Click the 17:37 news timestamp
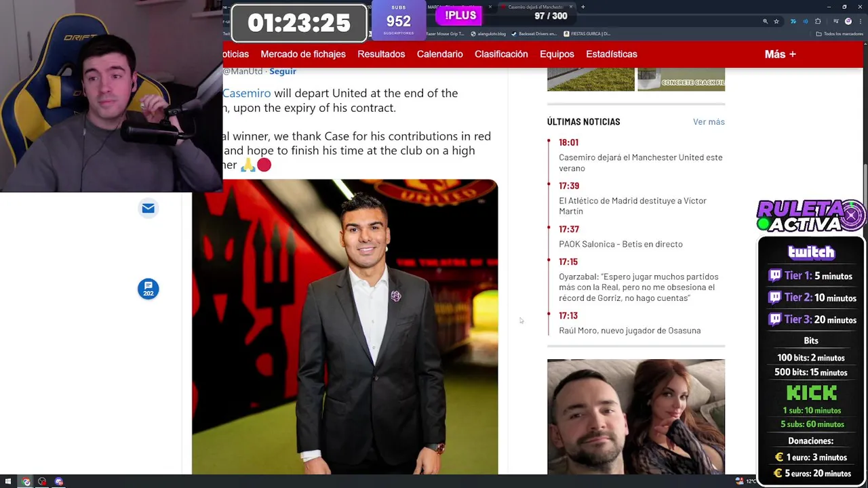Screen dimensions: 868x488 (569, 229)
